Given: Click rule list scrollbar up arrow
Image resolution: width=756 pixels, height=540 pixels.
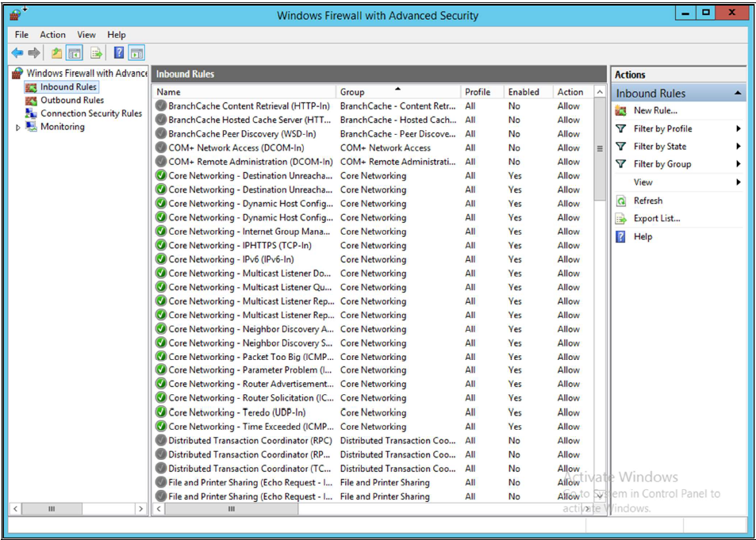Looking at the screenshot, I should 599,92.
